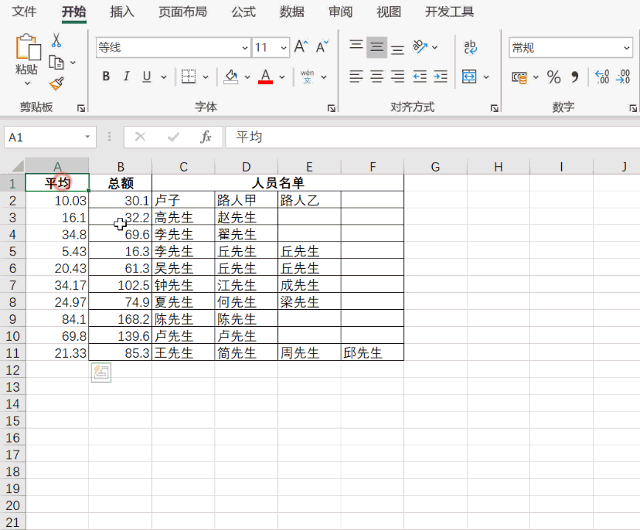The height and width of the screenshot is (530, 640).
Task: Expand the Paste options arrow
Action: point(27,83)
